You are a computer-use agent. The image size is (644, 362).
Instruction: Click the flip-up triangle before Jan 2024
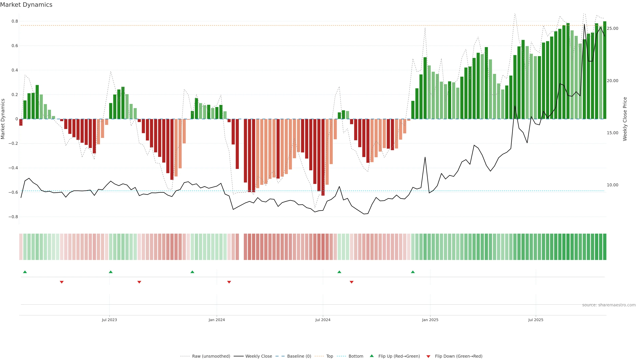pyautogui.click(x=192, y=272)
